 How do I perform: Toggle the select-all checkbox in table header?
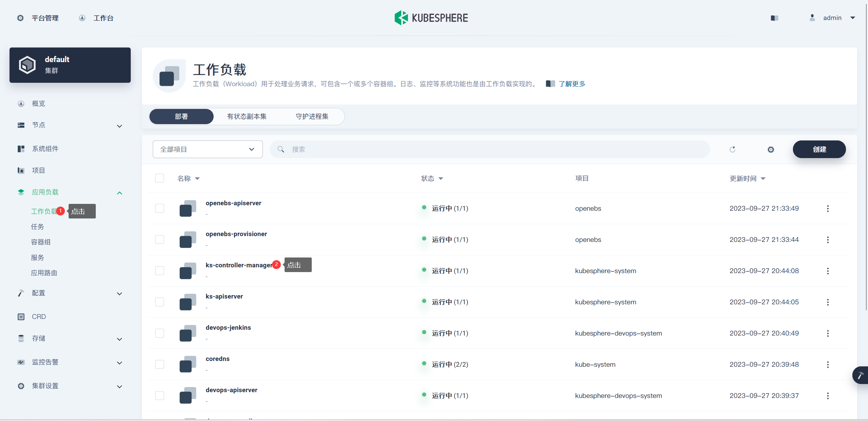(160, 178)
